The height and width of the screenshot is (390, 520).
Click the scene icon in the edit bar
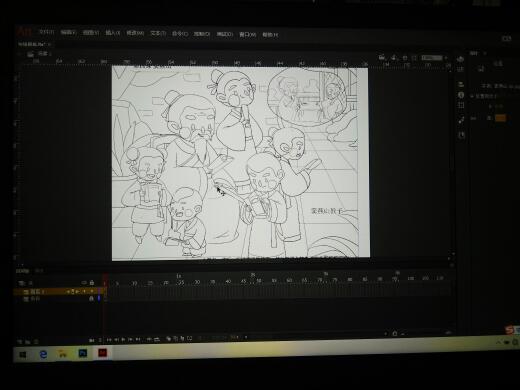pos(30,53)
